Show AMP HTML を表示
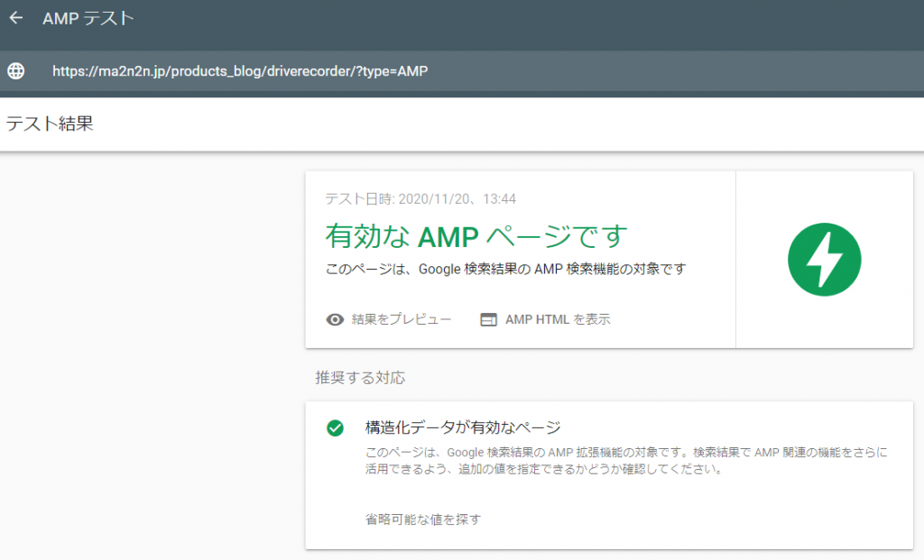 (558, 319)
